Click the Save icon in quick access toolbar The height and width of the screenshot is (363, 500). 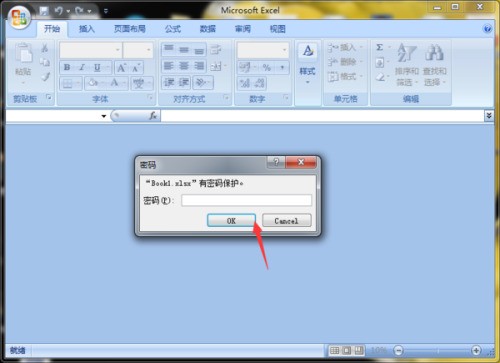click(44, 11)
